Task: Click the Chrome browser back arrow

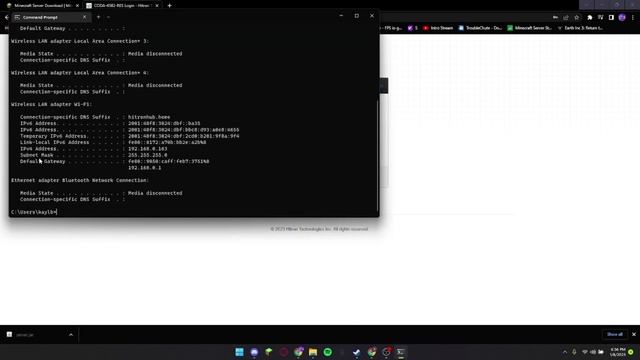Action: [x=6, y=18]
